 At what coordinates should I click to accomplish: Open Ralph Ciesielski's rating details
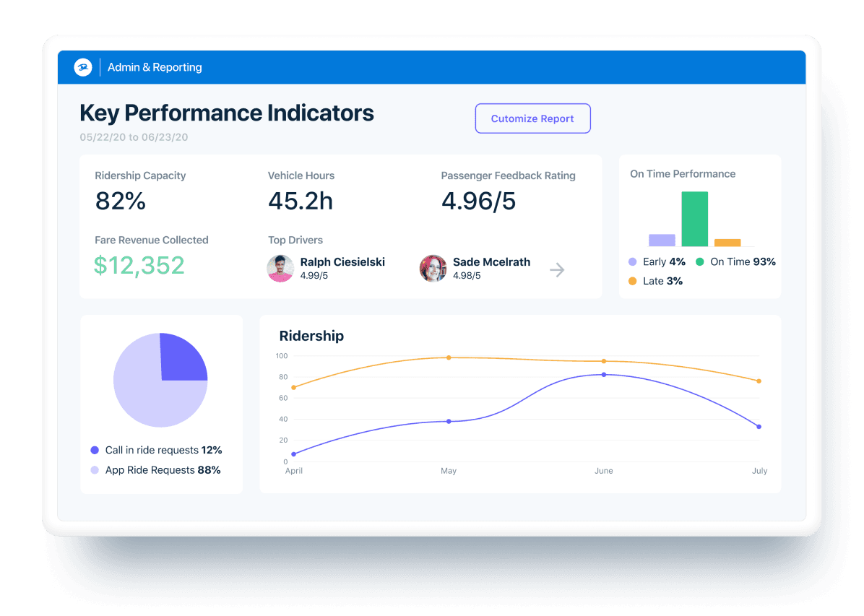click(316, 276)
